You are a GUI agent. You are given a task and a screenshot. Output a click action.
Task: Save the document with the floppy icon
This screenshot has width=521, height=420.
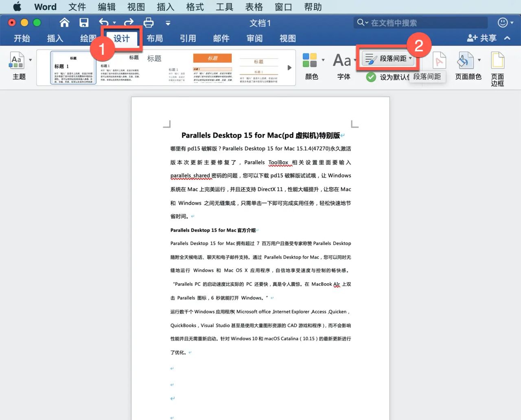84,22
